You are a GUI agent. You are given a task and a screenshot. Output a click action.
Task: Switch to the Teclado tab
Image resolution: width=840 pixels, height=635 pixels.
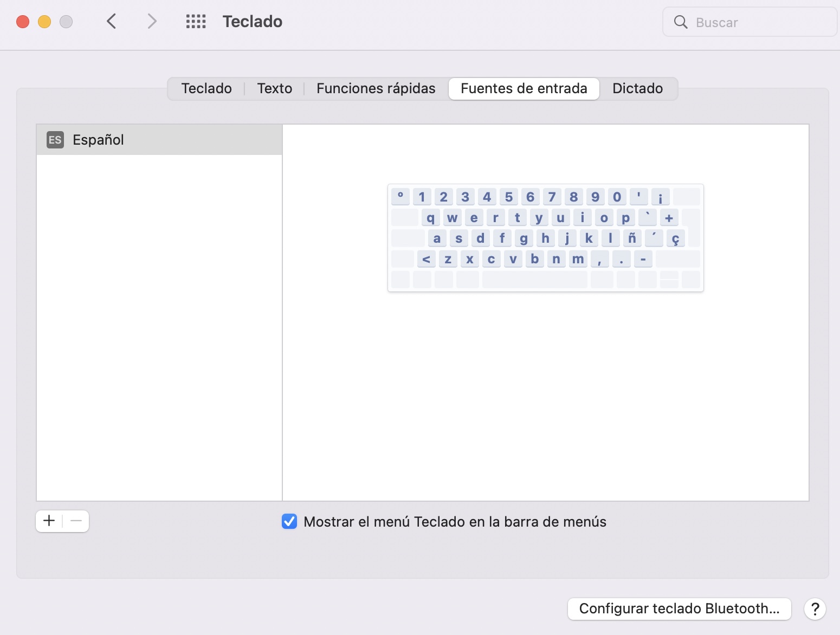coord(206,88)
